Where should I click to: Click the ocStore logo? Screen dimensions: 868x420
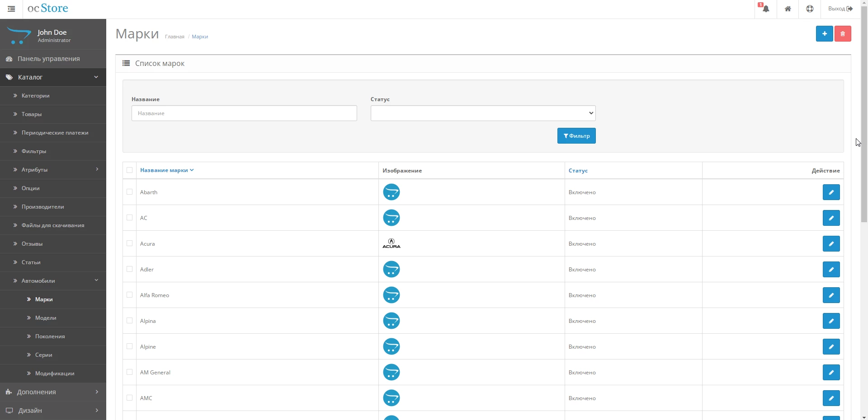pyautogui.click(x=48, y=8)
